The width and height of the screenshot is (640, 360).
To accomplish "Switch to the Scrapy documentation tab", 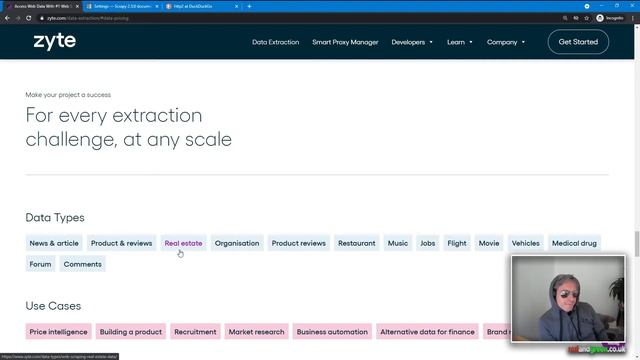I will coord(121,7).
